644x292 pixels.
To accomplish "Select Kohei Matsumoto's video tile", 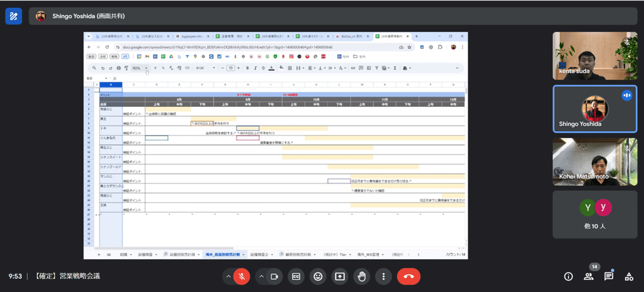I will pos(595,162).
